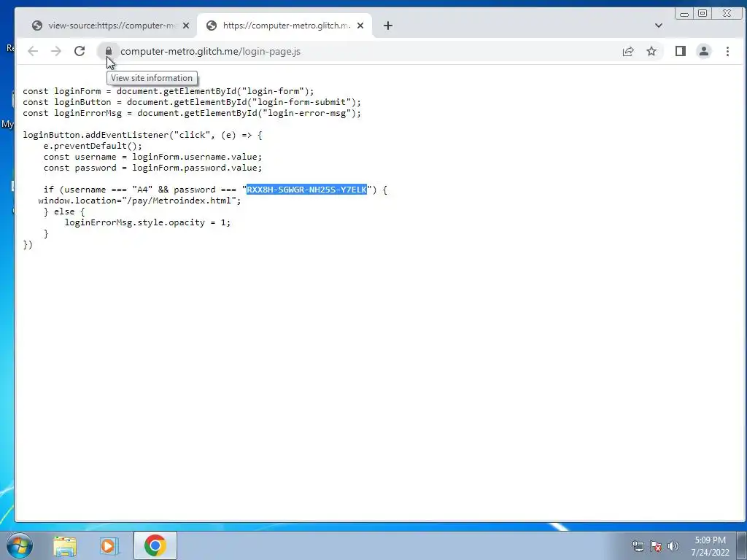
Task: Click the const username line
Action: click(x=152, y=157)
